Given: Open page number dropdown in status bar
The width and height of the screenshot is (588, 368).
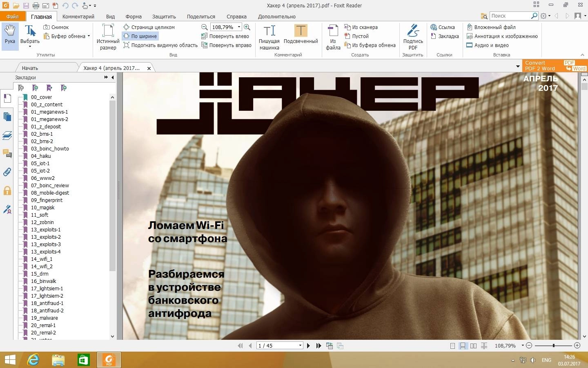Looking at the screenshot, I should point(300,346).
